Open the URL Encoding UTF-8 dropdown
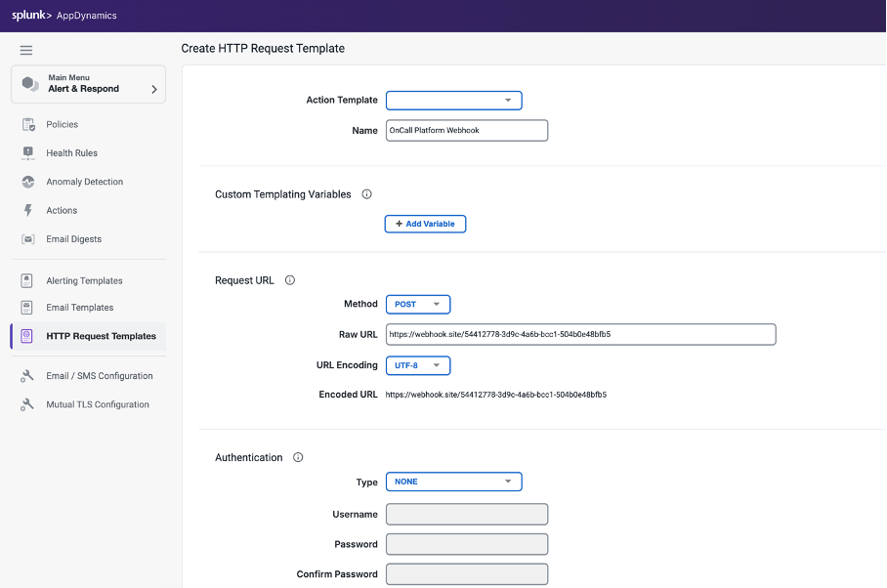This screenshot has width=887, height=588. (418, 365)
